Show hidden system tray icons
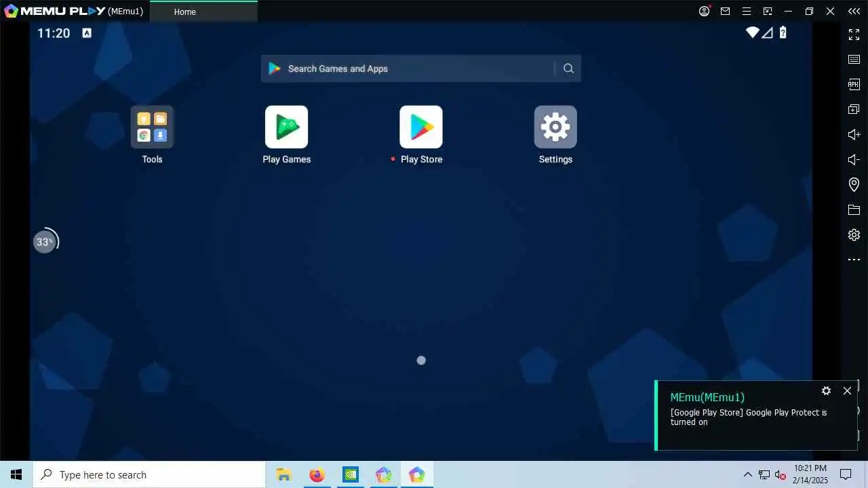The width and height of the screenshot is (868, 488). [x=748, y=474]
